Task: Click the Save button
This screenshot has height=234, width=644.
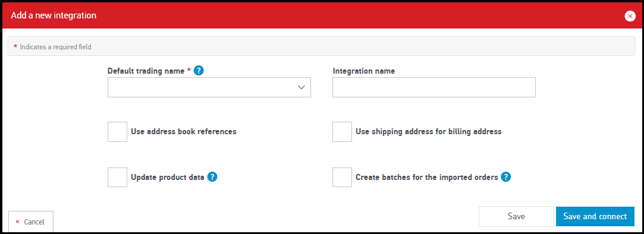Action: pos(516,216)
